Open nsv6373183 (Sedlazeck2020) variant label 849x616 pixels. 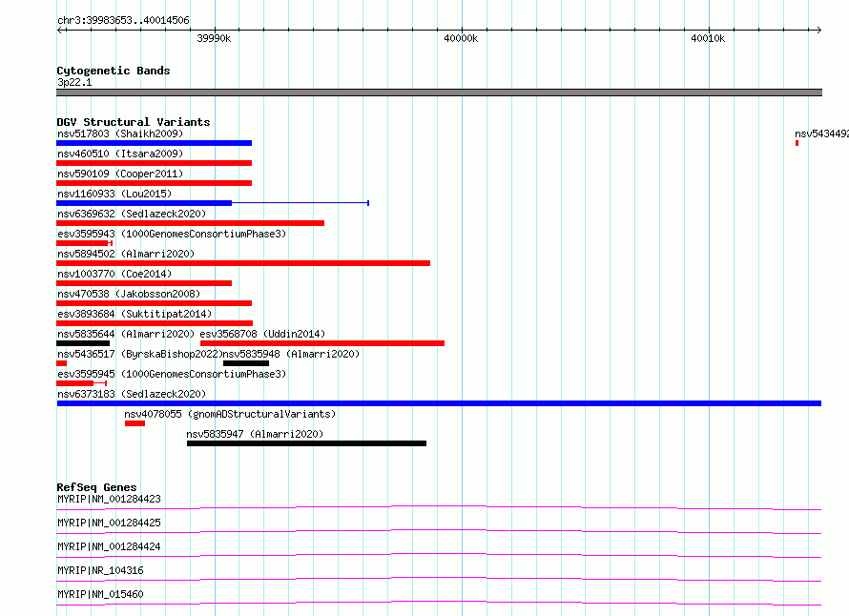pyautogui.click(x=132, y=394)
